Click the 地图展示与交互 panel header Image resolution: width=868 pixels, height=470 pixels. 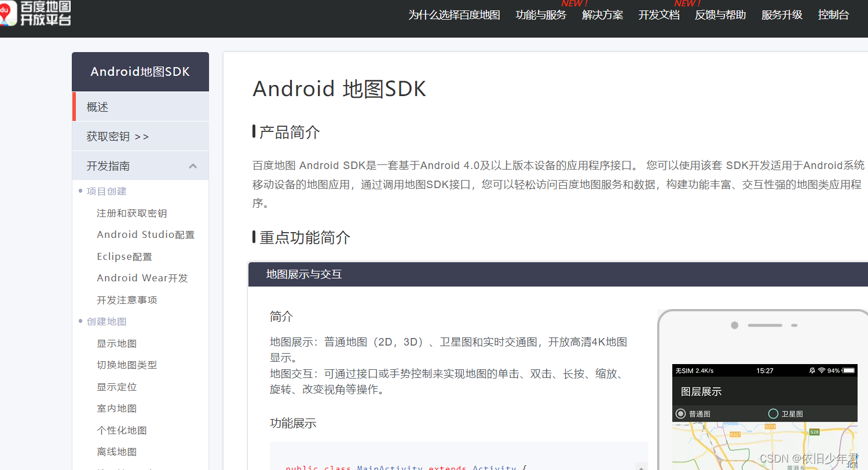point(558,274)
